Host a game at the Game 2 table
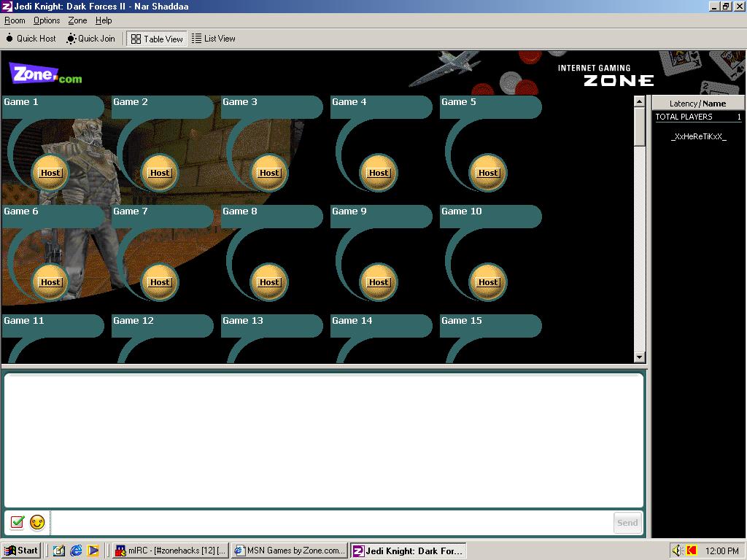747x560 pixels. (160, 173)
